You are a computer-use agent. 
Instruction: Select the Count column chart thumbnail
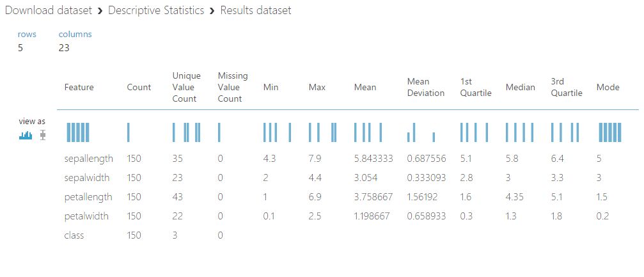128,132
